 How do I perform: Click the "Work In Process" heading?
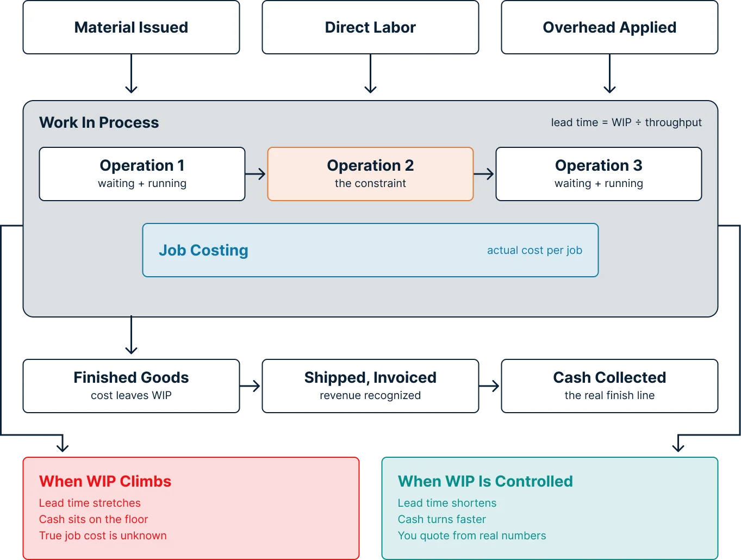[99, 122]
